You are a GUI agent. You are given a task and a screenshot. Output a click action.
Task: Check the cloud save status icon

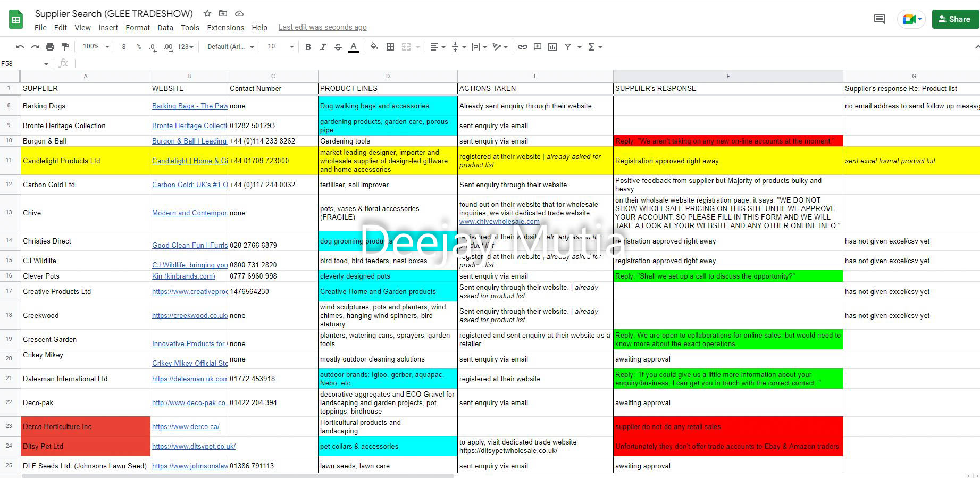[x=239, y=13]
